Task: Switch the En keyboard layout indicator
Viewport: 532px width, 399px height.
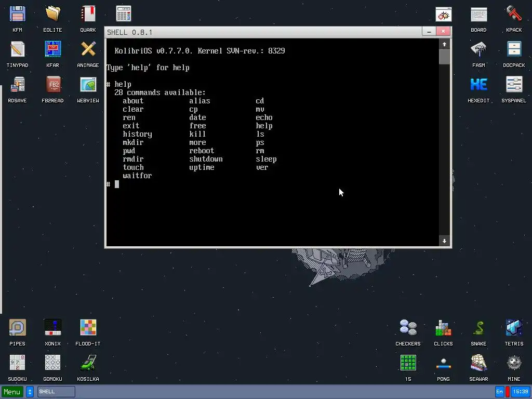Action: click(x=499, y=392)
